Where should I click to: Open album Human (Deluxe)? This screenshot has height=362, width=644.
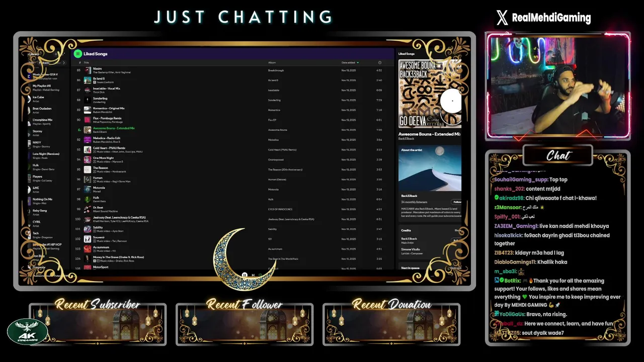[x=276, y=179]
